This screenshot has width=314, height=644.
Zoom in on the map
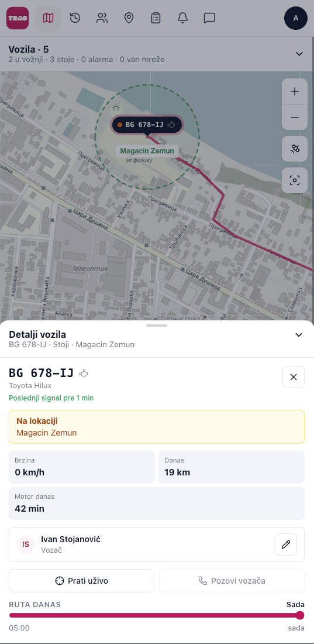pos(295,91)
